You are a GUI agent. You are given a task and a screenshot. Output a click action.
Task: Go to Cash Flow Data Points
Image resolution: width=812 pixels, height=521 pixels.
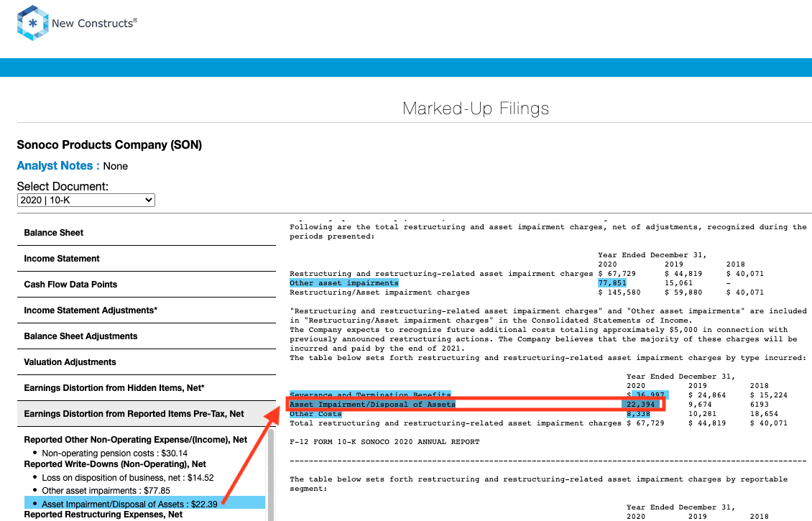point(147,285)
